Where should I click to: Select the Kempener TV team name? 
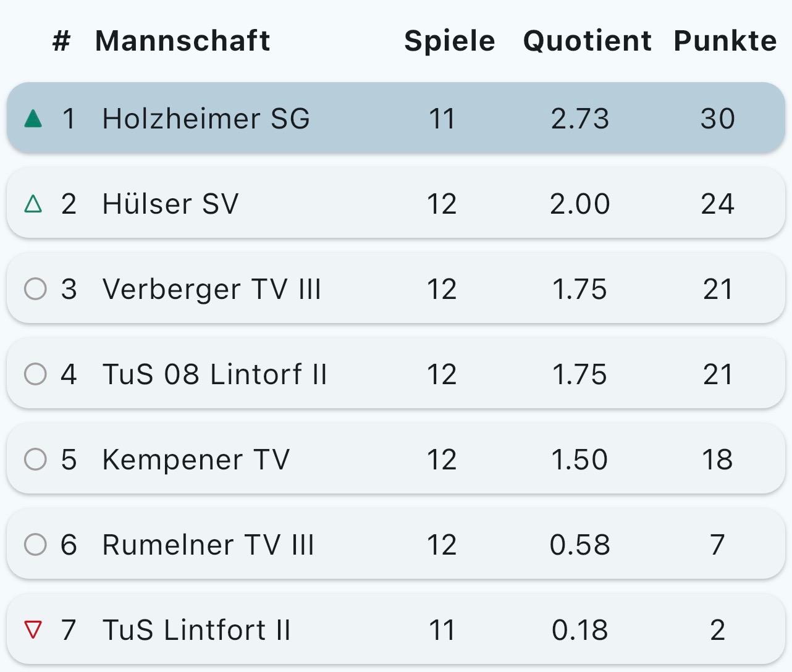[195, 460]
